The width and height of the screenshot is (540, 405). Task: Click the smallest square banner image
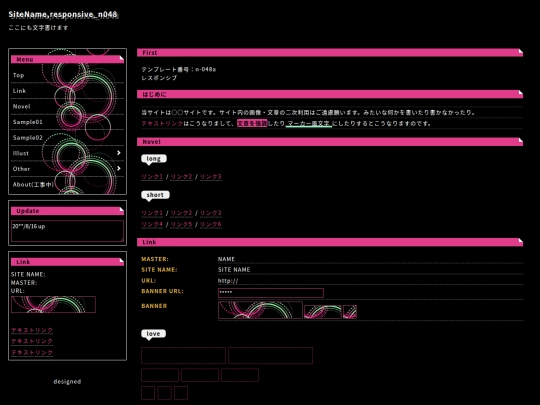(x=350, y=312)
